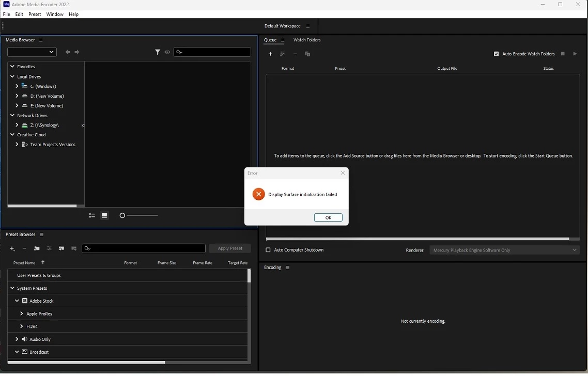Click the Create New Preset Group folder icon
The image size is (588, 376).
click(x=37, y=248)
